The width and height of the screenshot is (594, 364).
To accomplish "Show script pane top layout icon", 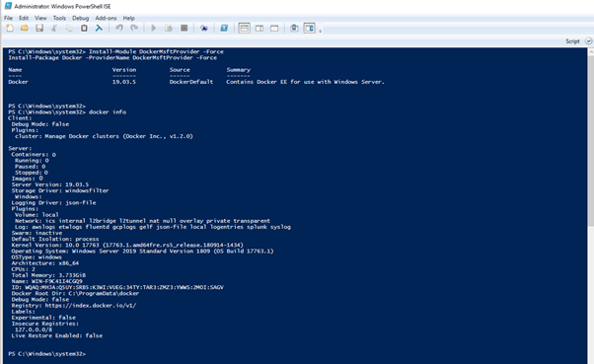I will pyautogui.click(x=245, y=28).
